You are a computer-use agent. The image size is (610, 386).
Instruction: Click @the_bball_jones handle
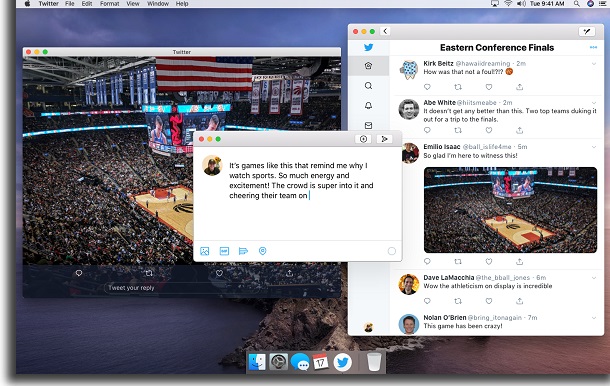click(503, 278)
